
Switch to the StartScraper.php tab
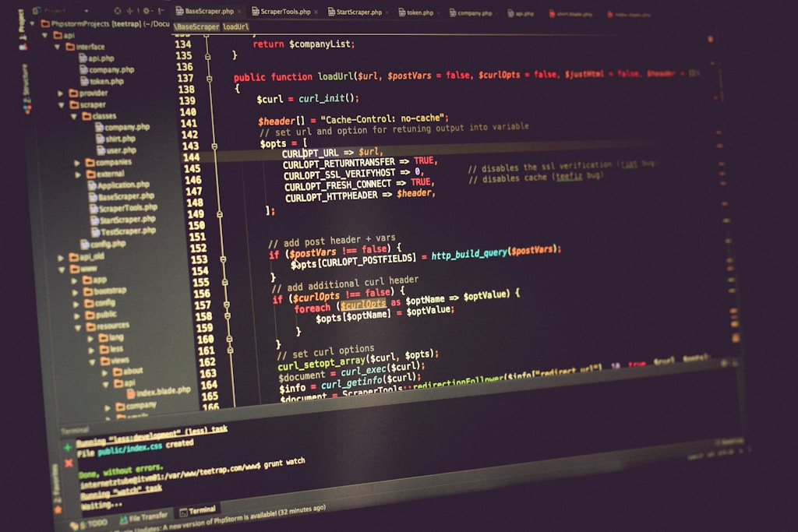click(x=358, y=12)
